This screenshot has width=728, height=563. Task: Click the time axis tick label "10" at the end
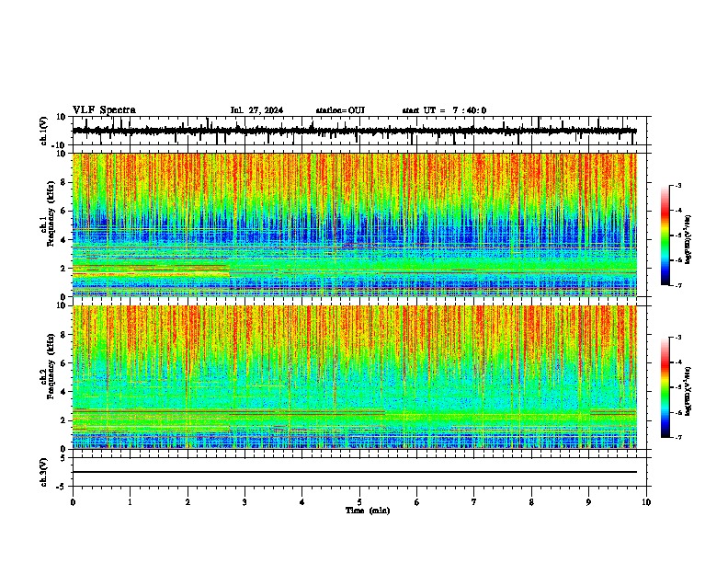[x=646, y=502]
